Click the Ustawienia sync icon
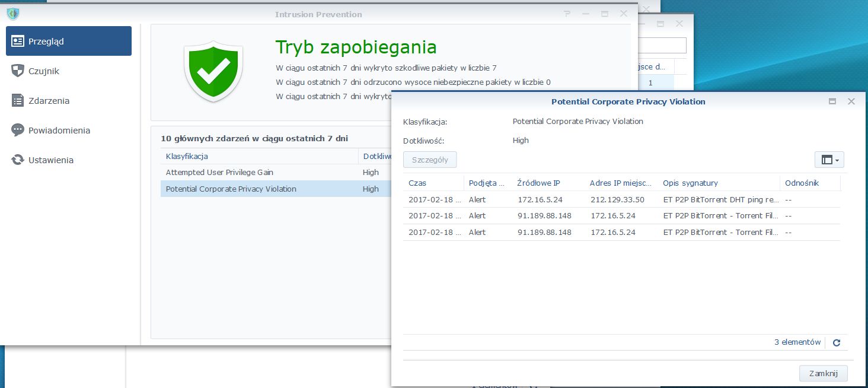Viewport: 868px width, 388px height. point(18,160)
